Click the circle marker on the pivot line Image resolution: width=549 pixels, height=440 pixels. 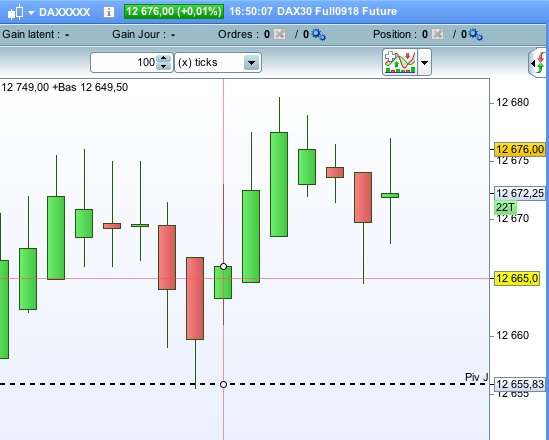point(223,384)
